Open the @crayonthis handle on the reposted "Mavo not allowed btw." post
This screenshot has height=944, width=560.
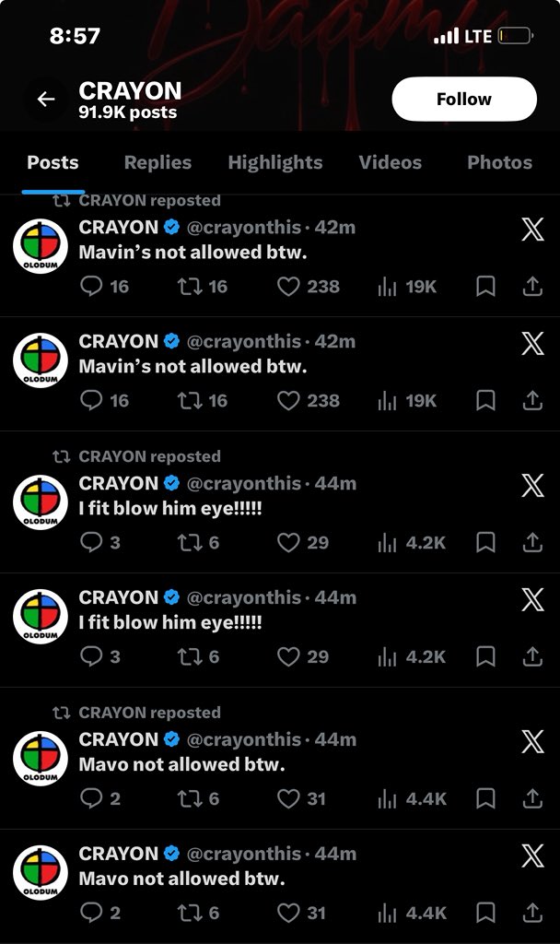point(243,739)
